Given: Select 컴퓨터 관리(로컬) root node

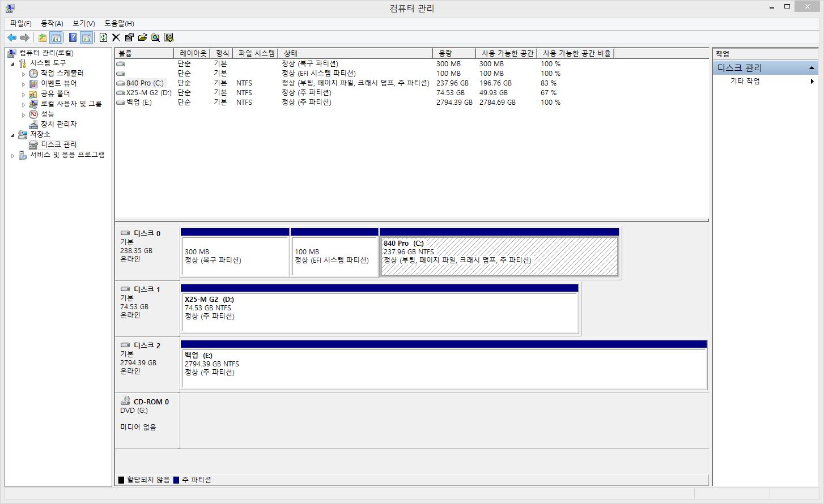Looking at the screenshot, I should [46, 53].
